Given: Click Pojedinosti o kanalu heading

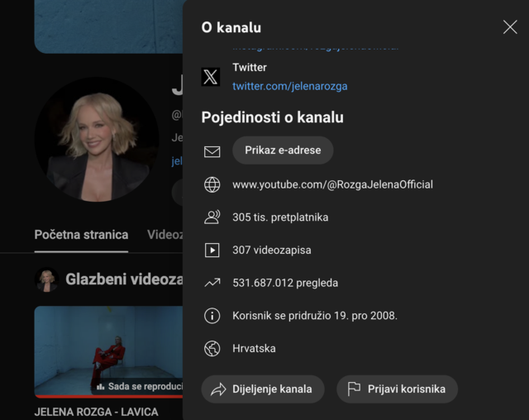Looking at the screenshot, I should point(272,117).
